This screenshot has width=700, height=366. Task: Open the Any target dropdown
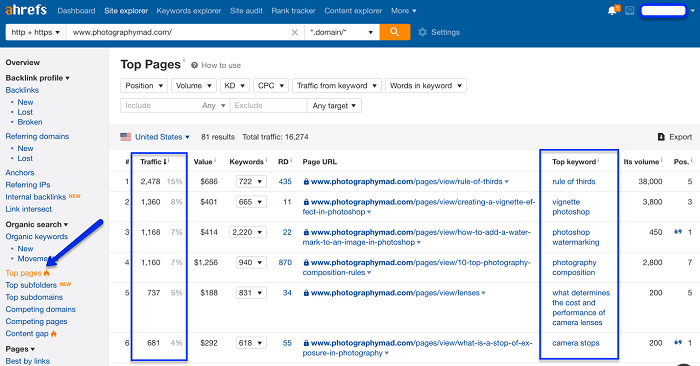click(x=334, y=106)
